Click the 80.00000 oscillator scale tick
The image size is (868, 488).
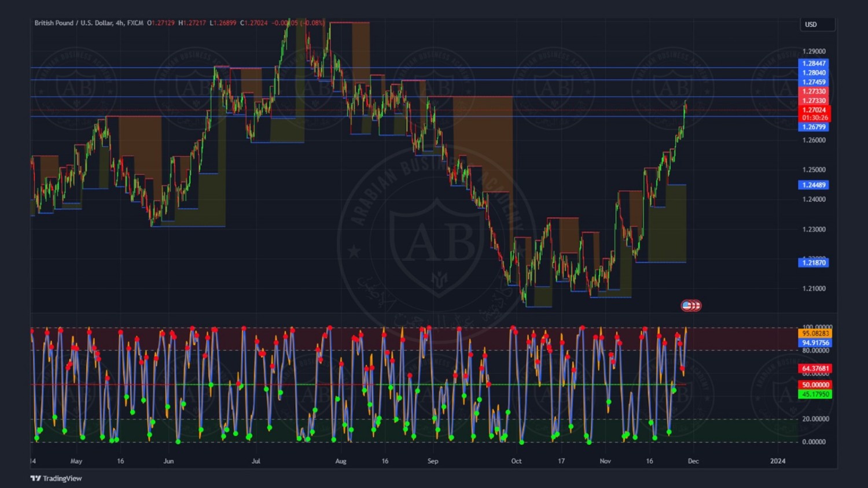(815, 350)
